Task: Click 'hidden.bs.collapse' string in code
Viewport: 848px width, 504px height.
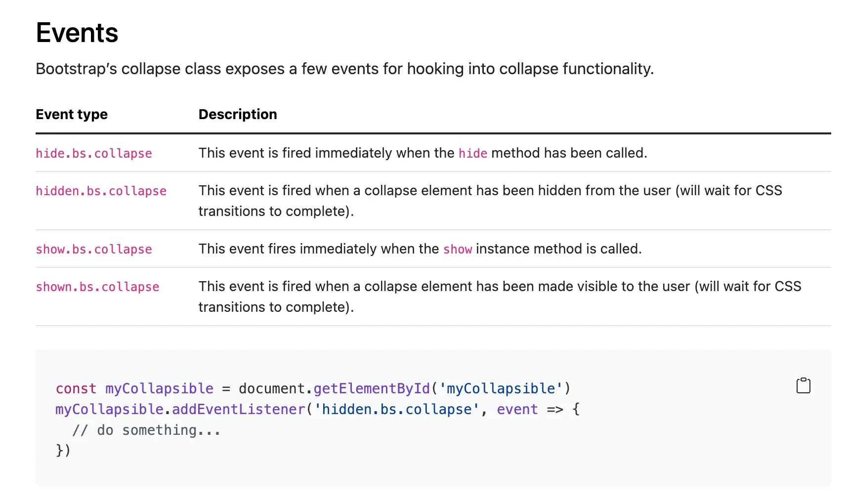Action: point(397,410)
